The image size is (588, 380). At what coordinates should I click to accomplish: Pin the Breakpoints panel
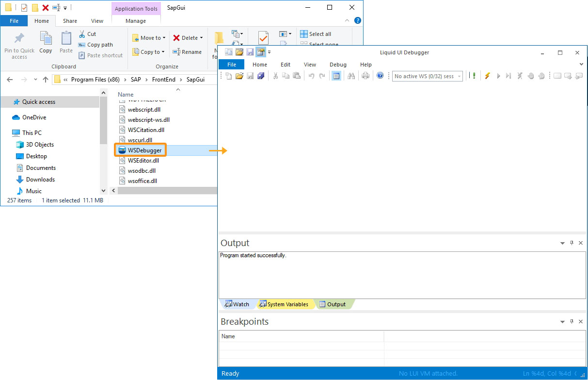[x=572, y=321]
